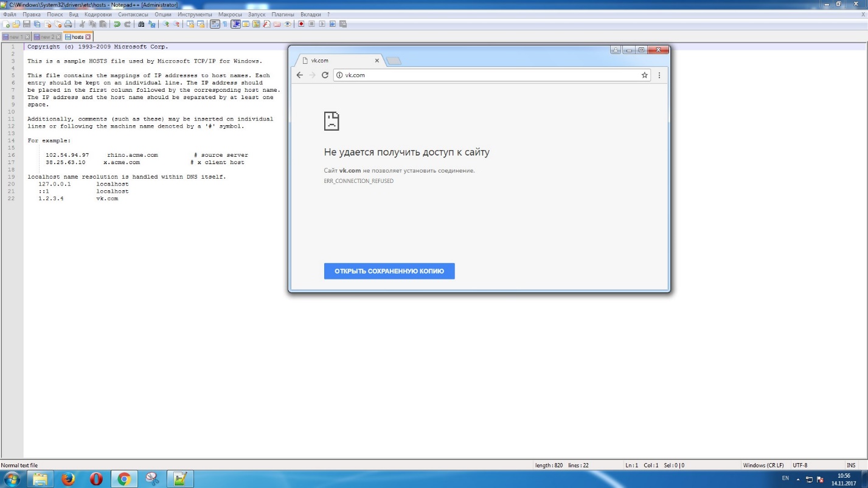Click the New file icon in Notepad++ toolbar

[5, 24]
